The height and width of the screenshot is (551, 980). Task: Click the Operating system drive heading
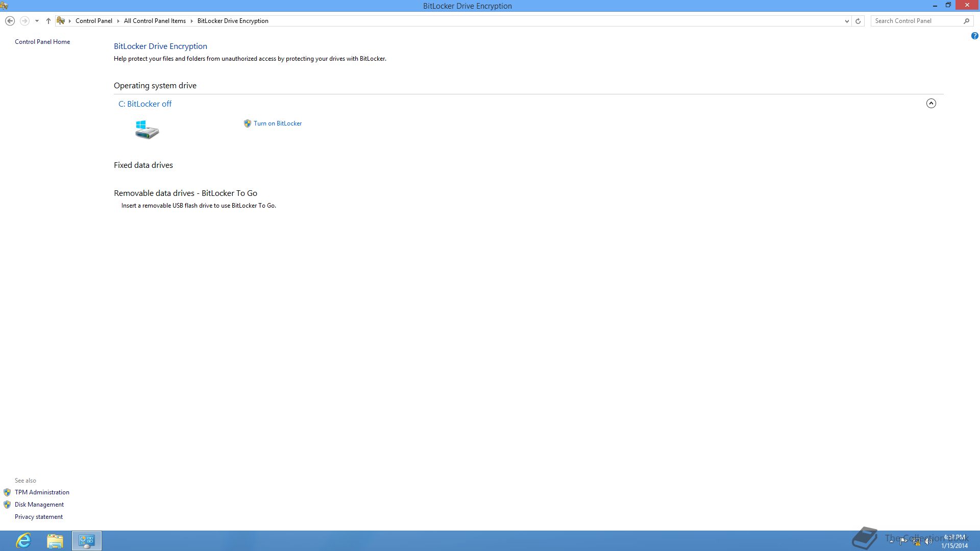155,86
